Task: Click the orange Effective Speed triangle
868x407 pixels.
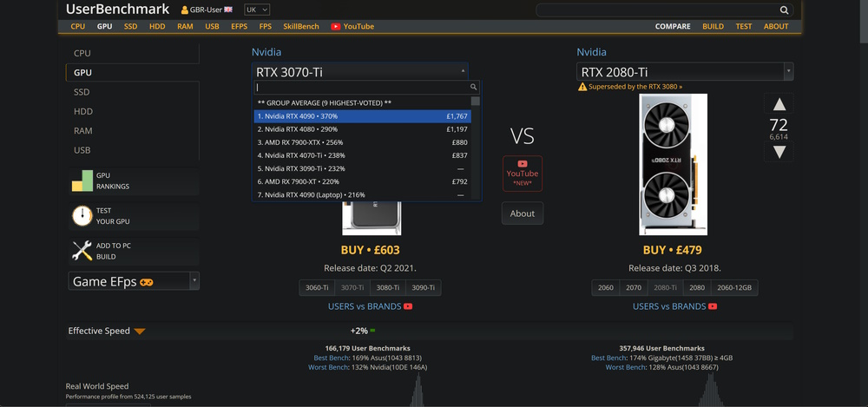Action: click(140, 332)
